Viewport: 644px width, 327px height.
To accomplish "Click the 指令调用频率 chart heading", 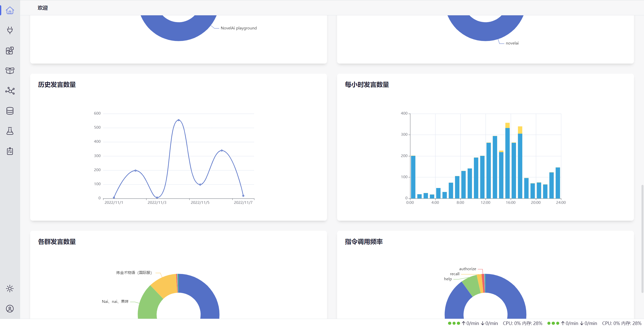I will click(364, 242).
